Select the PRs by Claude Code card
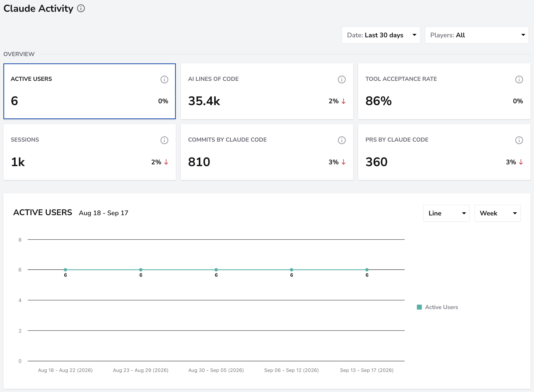Image resolution: width=534 pixels, height=392 pixels. pos(444,152)
